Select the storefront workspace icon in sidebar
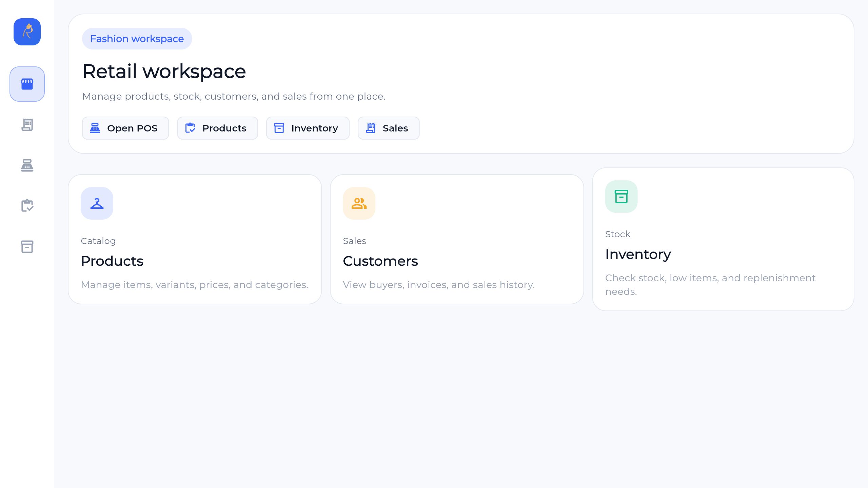The height and width of the screenshot is (488, 868). point(27,84)
